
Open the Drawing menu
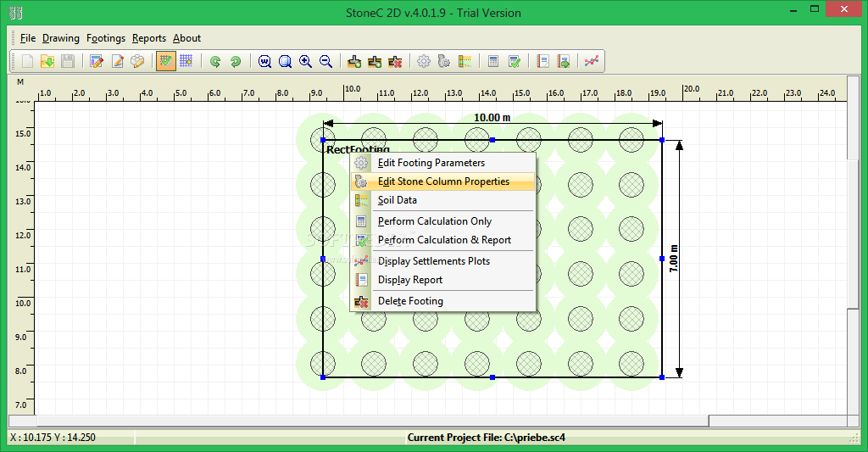coord(61,38)
